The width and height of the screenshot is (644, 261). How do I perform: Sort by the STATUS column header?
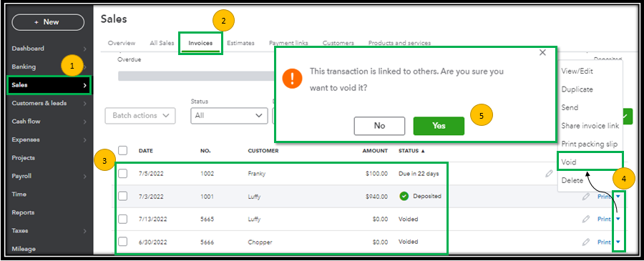[411, 151]
